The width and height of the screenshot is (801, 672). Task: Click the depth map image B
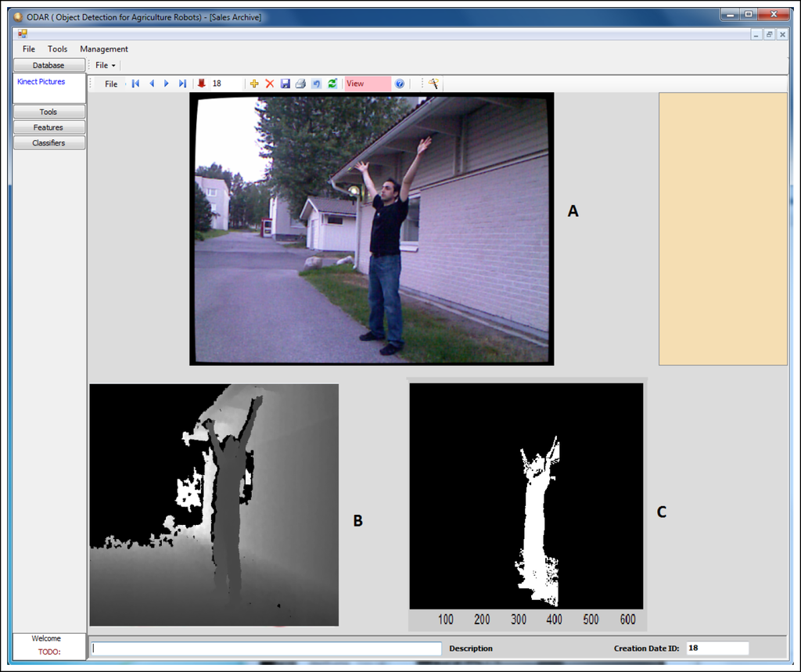[x=214, y=505]
